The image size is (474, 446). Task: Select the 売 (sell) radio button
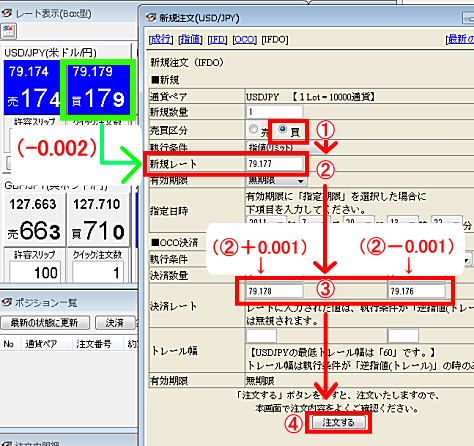pyautogui.click(x=253, y=129)
